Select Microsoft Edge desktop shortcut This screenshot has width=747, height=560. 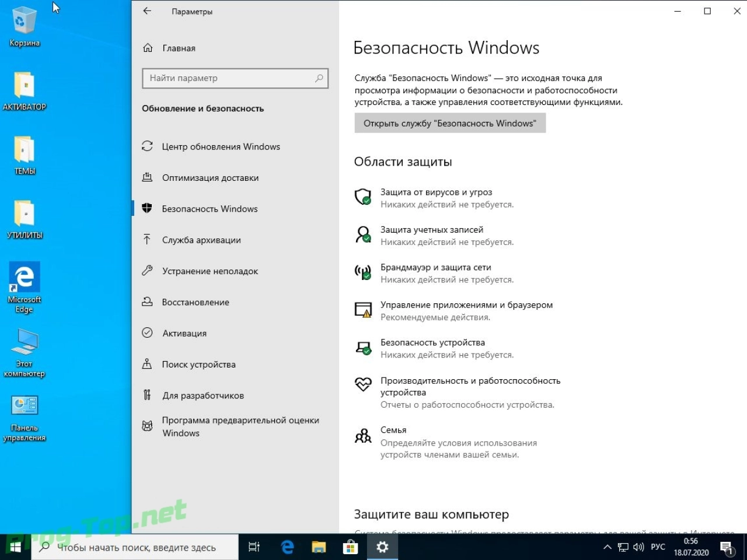pyautogui.click(x=25, y=288)
